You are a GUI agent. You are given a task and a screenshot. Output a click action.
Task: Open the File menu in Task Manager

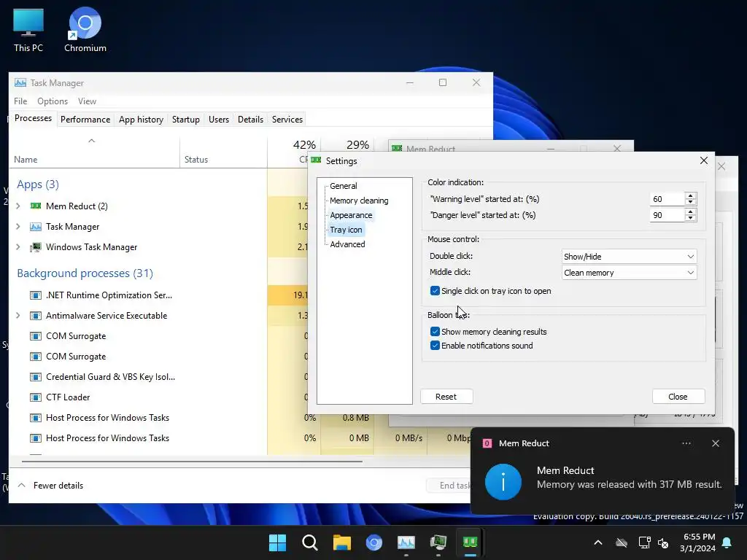20,101
